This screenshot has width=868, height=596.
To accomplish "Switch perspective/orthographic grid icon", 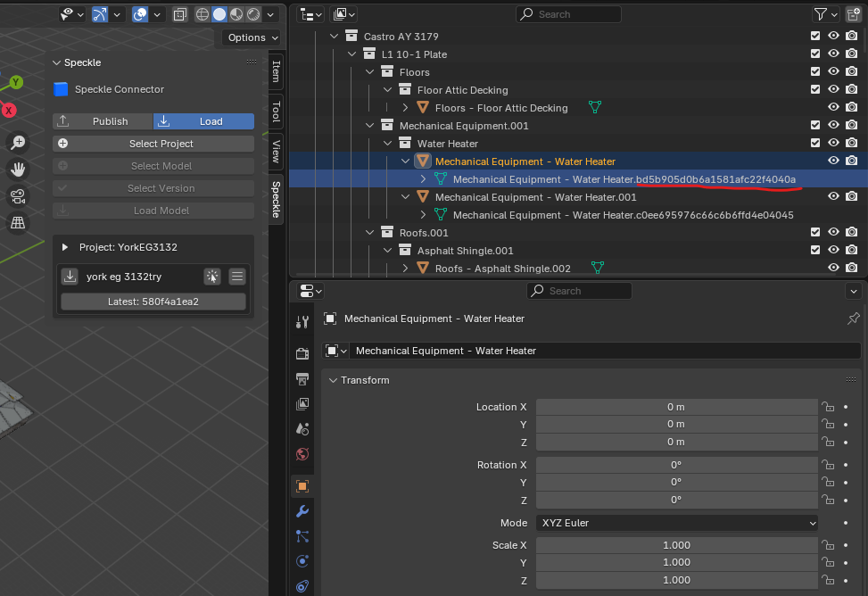I will 18,223.
